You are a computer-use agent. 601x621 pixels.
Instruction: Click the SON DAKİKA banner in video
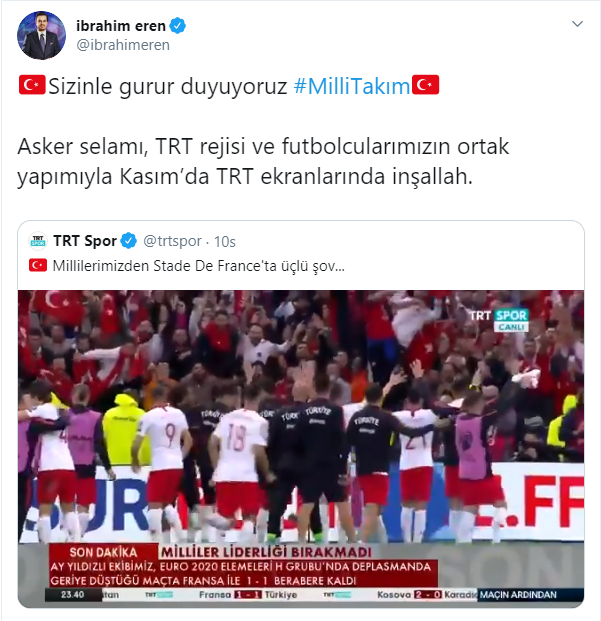103,552
